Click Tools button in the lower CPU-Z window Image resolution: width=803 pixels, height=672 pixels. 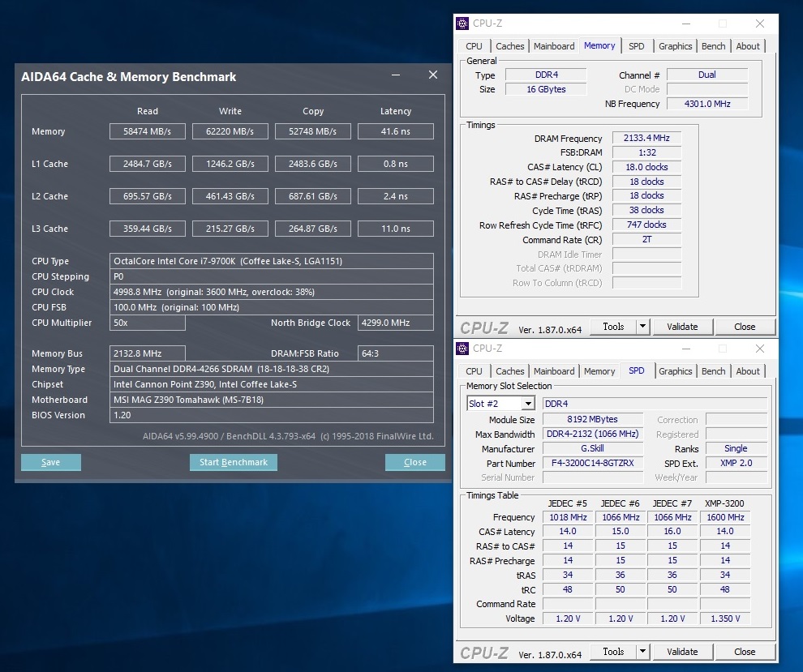pyautogui.click(x=613, y=652)
